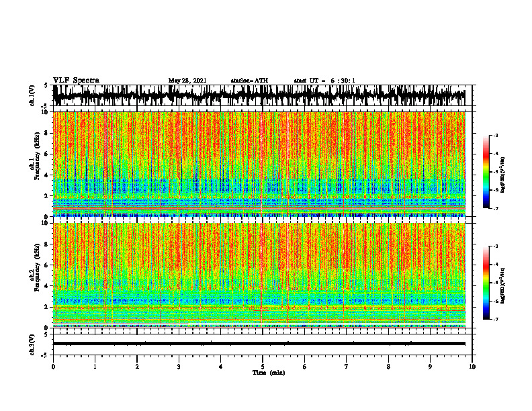This screenshot has width=532, height=411.
Task: Select the "May 28, 2021" date label
Action: coord(187,81)
